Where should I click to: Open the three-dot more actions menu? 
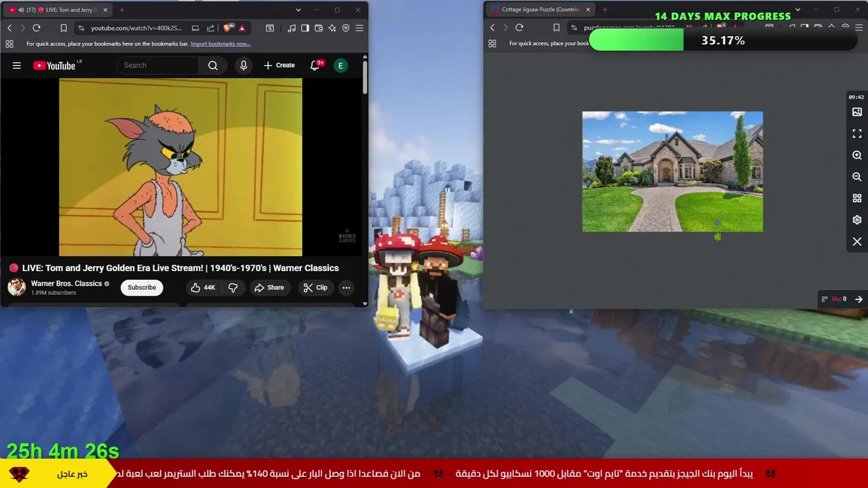click(x=346, y=287)
